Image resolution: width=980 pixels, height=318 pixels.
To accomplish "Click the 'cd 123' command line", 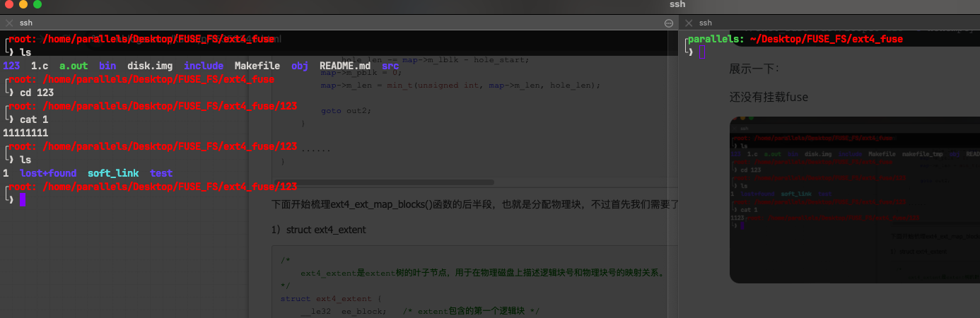I will (x=37, y=93).
